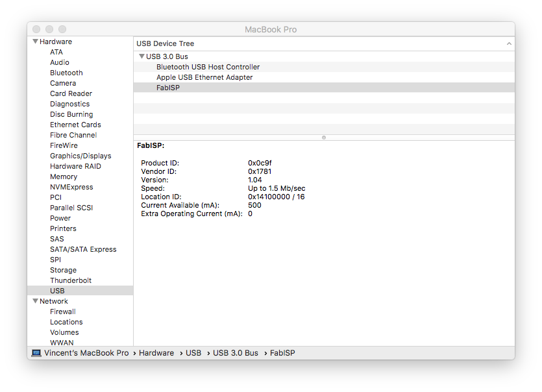The width and height of the screenshot is (542, 392).
Task: Select the FabISP device row
Action: pos(324,88)
